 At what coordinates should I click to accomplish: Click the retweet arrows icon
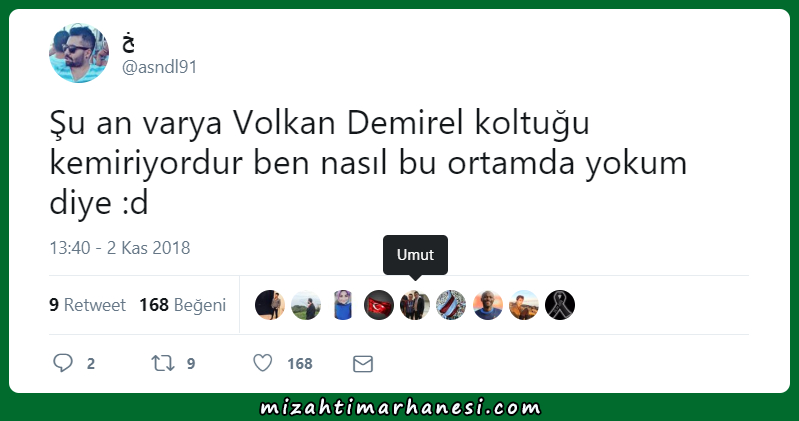pos(163,363)
